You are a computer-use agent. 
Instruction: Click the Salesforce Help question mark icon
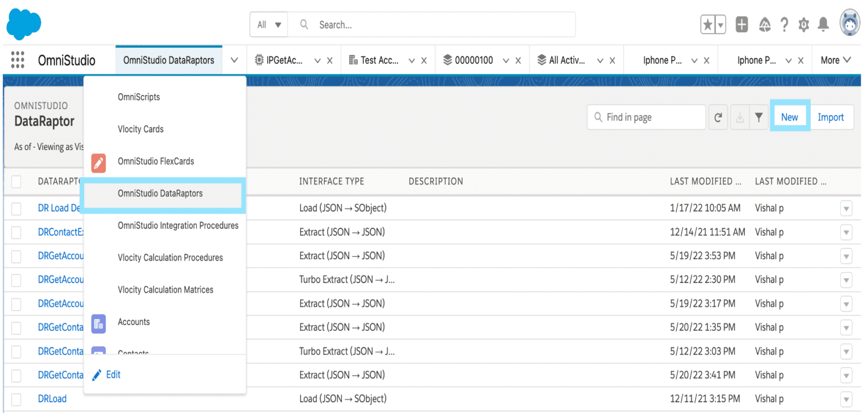coord(784,25)
